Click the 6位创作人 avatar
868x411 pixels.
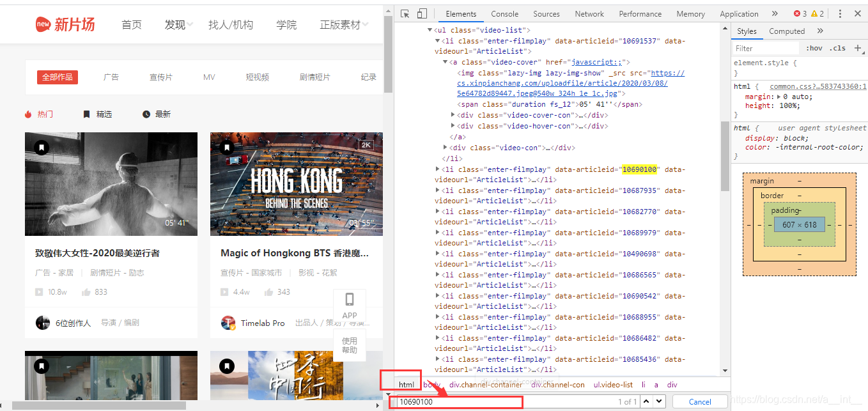[43, 323]
